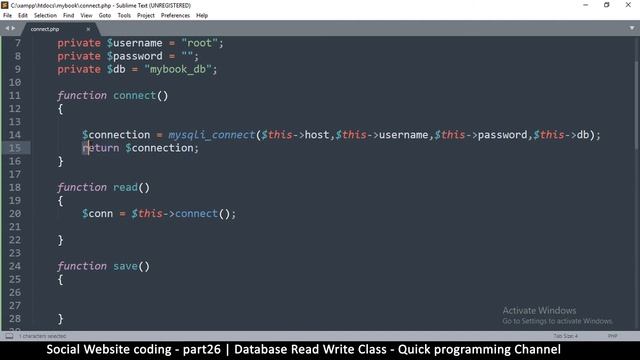Open the PHP syntax selector in status bar
The width and height of the screenshot is (640, 360).
coord(612,336)
